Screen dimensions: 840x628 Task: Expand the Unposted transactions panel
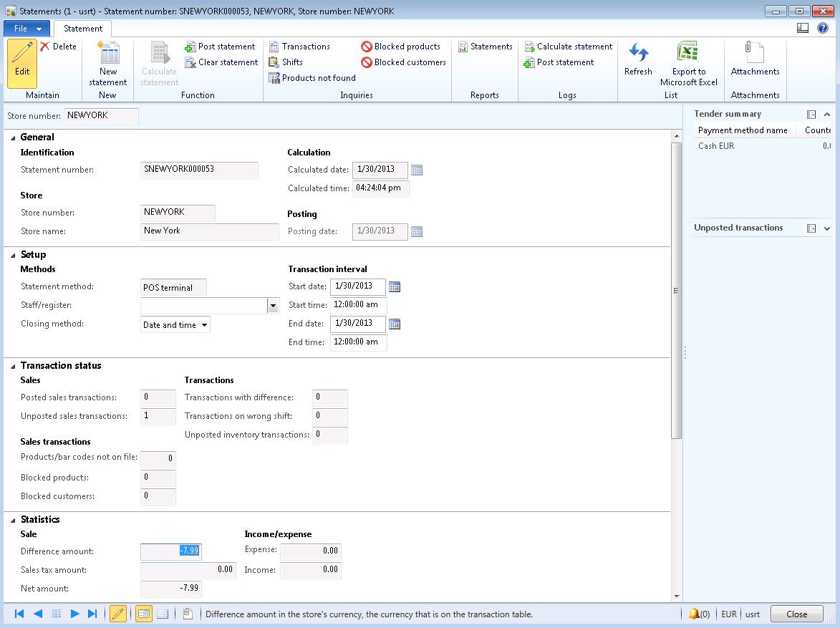pos(827,228)
